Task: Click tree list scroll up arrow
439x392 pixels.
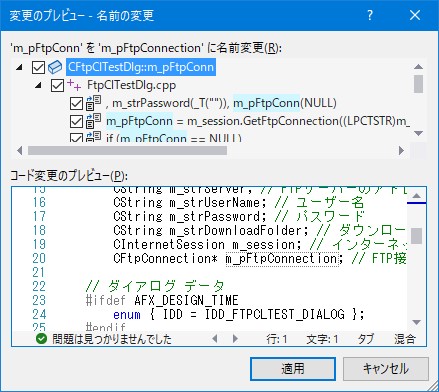Action: [418, 66]
